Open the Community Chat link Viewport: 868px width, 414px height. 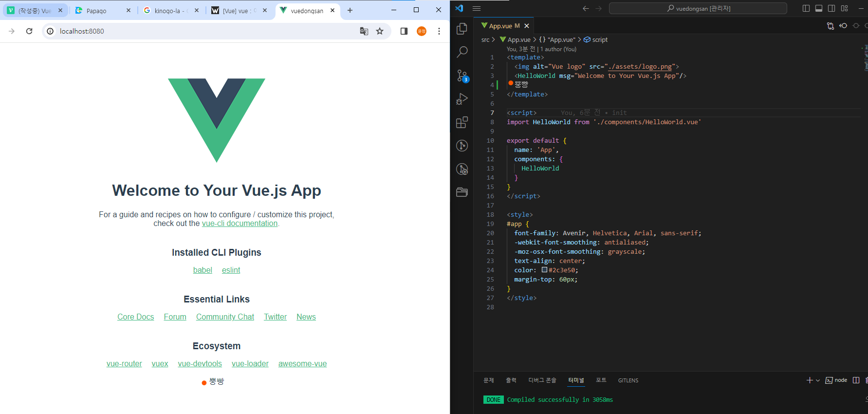click(x=225, y=317)
